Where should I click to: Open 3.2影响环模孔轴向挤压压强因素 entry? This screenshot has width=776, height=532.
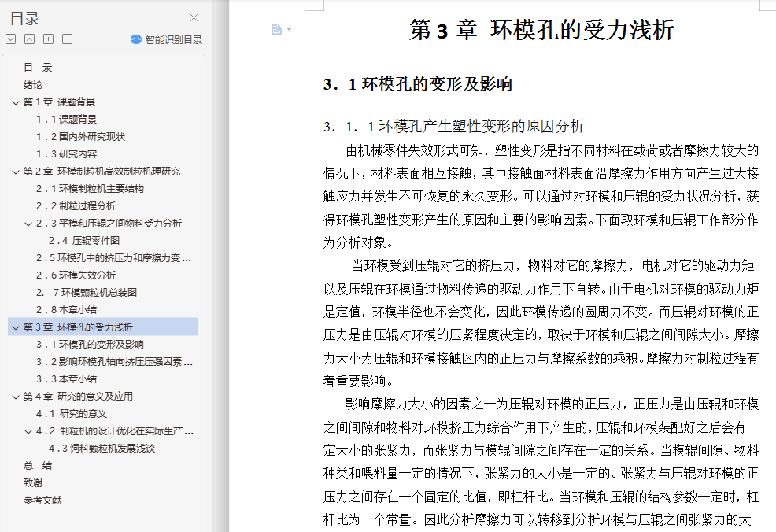[114, 362]
